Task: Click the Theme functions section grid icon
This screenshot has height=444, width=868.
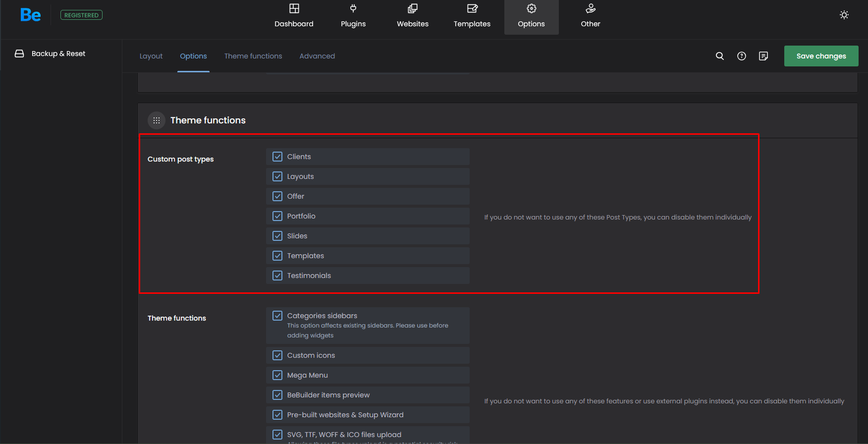Action: (x=157, y=120)
